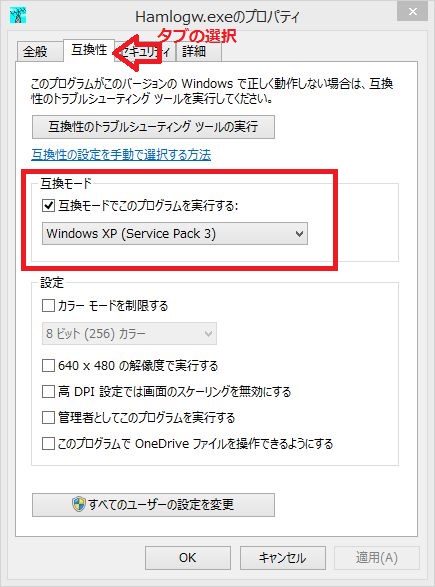Image resolution: width=435 pixels, height=587 pixels.
Task: Click the OK button
Action: pos(188,558)
